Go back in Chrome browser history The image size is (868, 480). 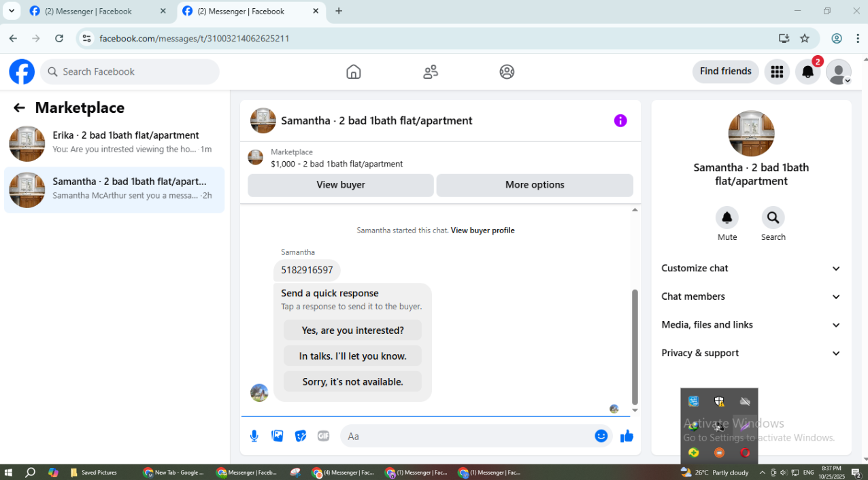[x=13, y=39]
